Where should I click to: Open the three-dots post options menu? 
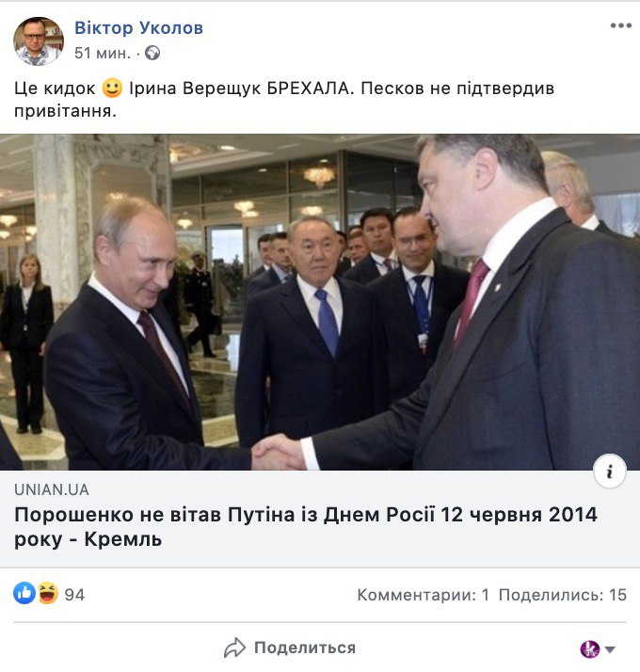621,25
